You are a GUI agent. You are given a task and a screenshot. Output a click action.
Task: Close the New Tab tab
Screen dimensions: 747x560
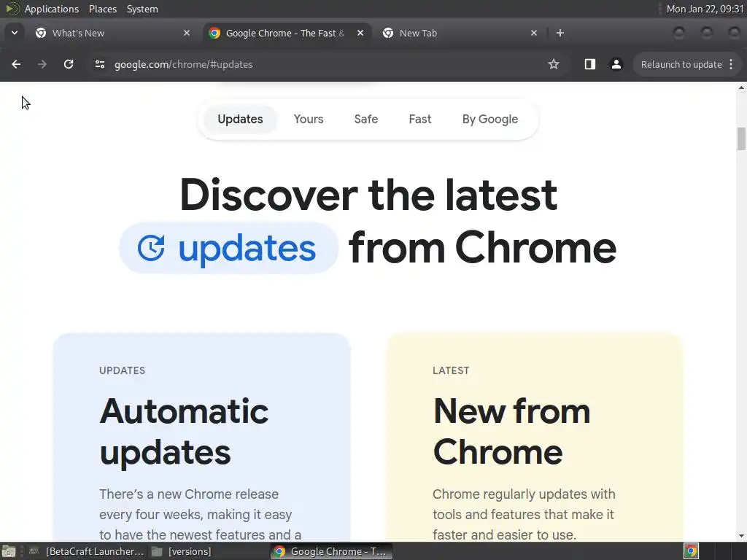534,33
